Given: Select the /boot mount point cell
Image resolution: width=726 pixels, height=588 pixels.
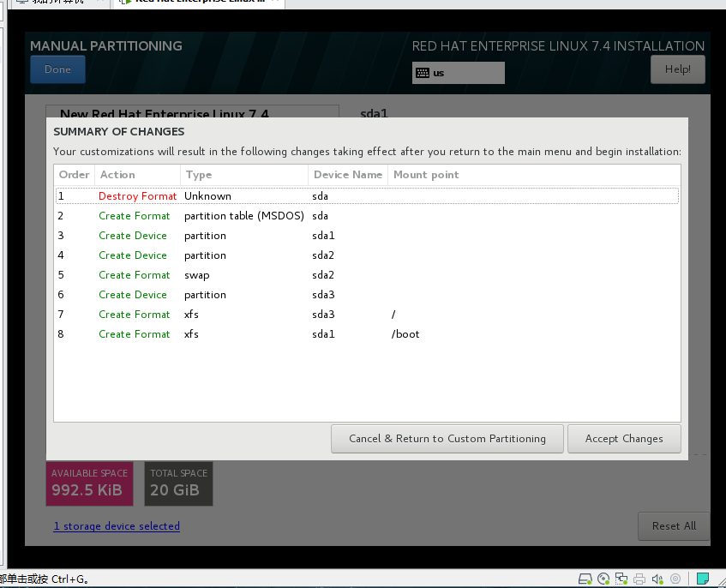Looking at the screenshot, I should 405,334.
